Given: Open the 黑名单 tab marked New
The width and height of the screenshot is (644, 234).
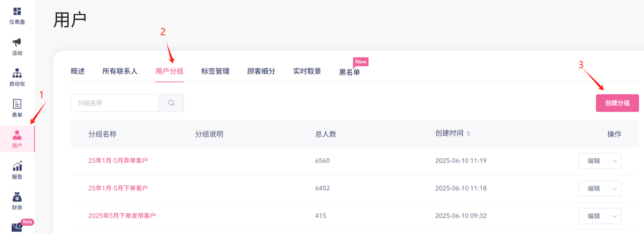Looking at the screenshot, I should point(349,72).
